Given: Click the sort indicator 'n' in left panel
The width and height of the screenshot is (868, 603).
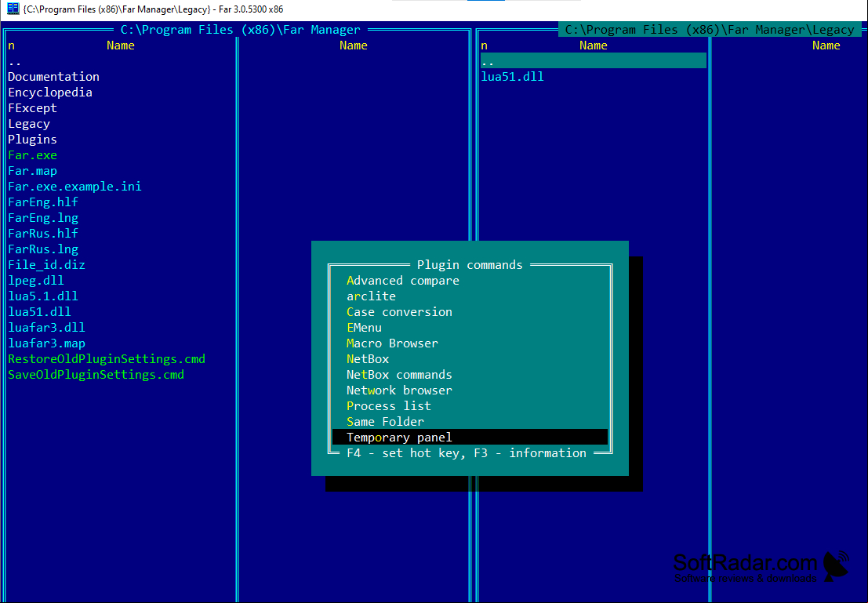Looking at the screenshot, I should tap(11, 46).
